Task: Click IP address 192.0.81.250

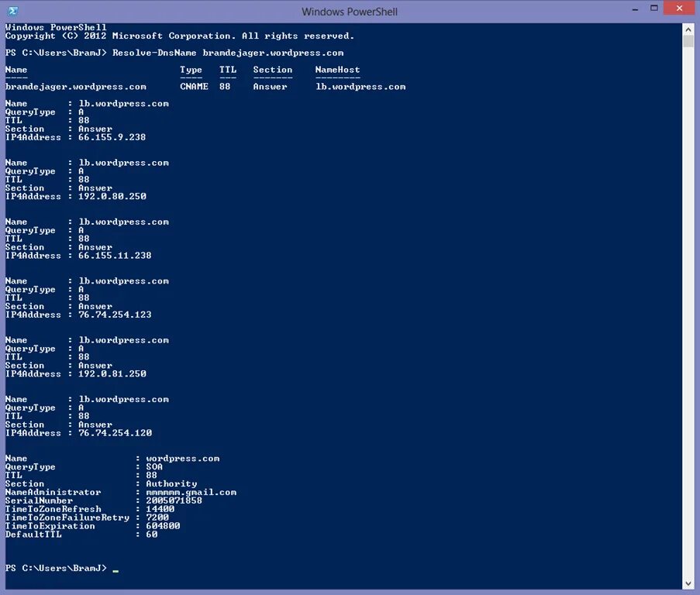Action: point(112,373)
